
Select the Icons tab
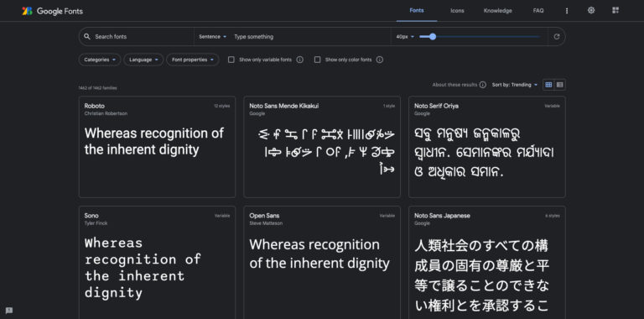[x=457, y=11]
